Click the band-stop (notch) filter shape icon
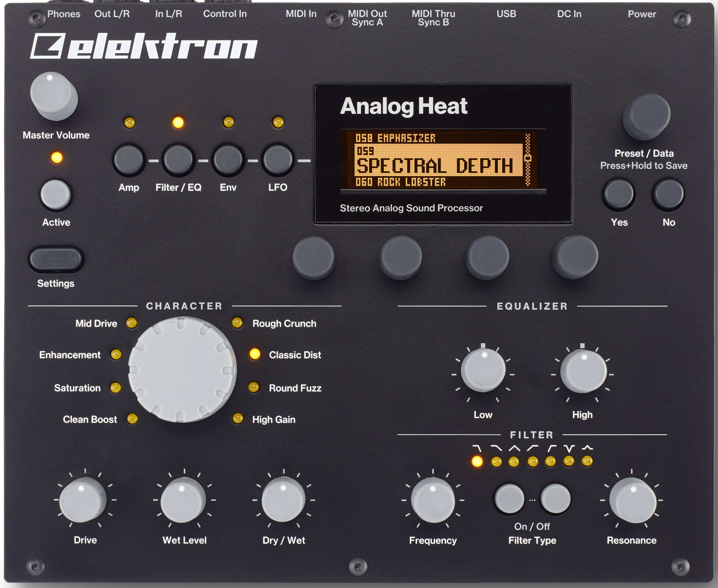The height and width of the screenshot is (588, 718). click(569, 449)
